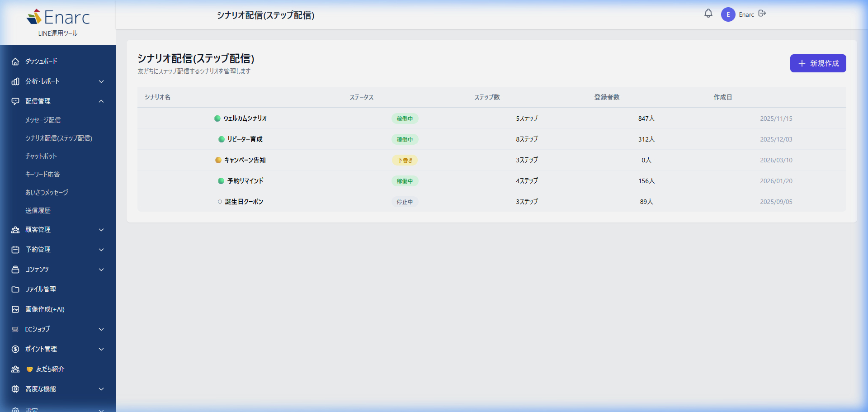Screen dimensions: 868x412
Task: Click the ファイル管理 folder icon
Action: 15,289
